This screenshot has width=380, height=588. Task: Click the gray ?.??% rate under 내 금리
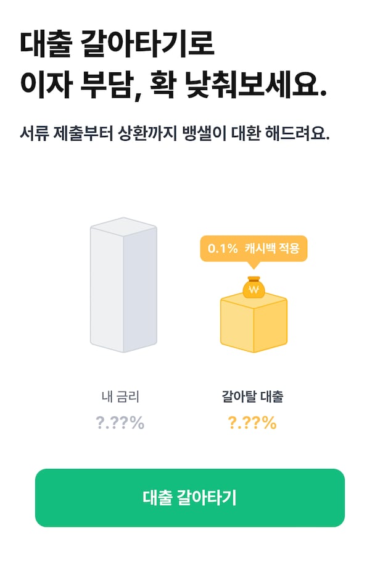120,423
